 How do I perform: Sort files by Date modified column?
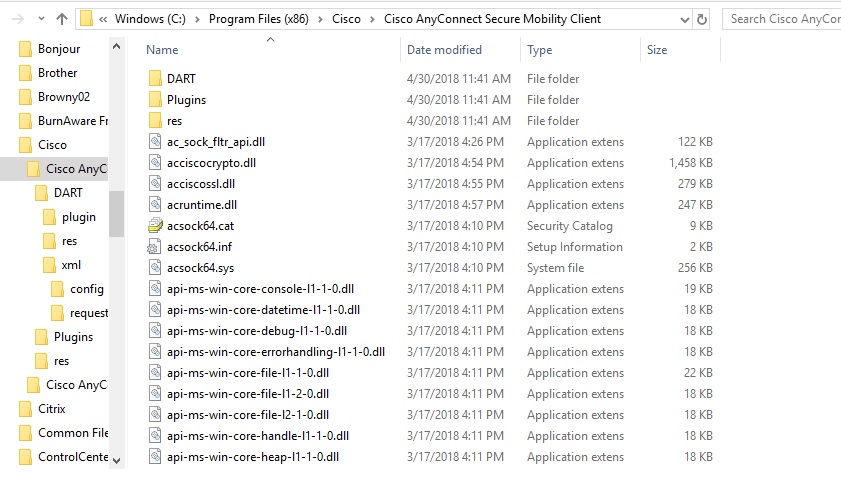444,50
